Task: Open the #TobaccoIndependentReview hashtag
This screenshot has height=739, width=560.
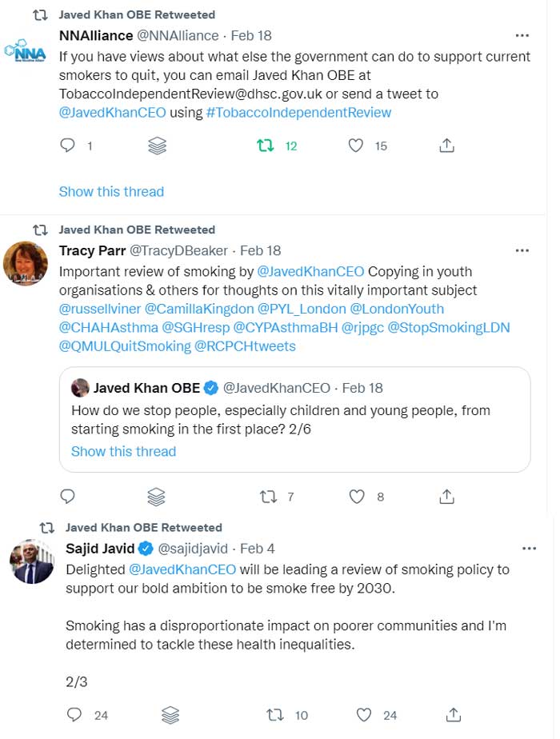Action: (x=299, y=113)
